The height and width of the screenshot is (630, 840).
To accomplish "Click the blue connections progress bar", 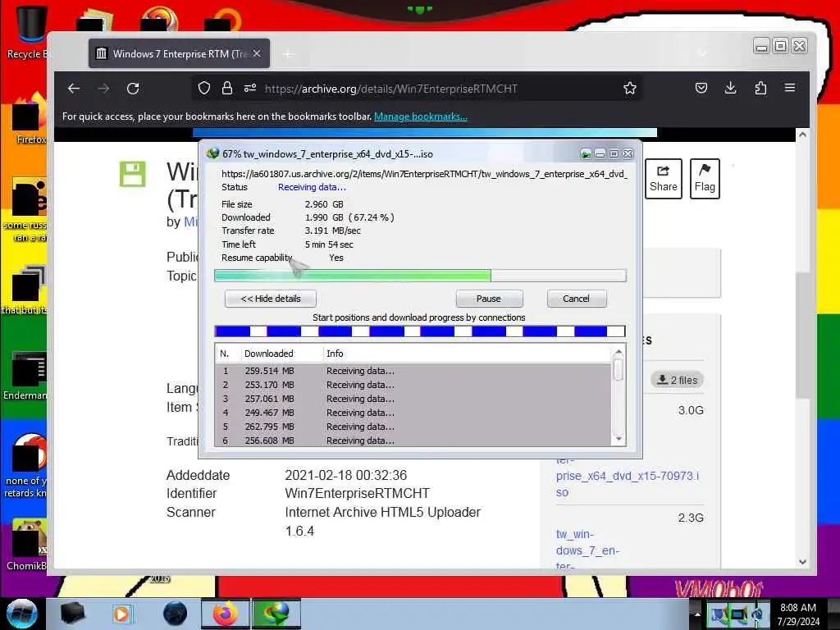I will tap(420, 331).
